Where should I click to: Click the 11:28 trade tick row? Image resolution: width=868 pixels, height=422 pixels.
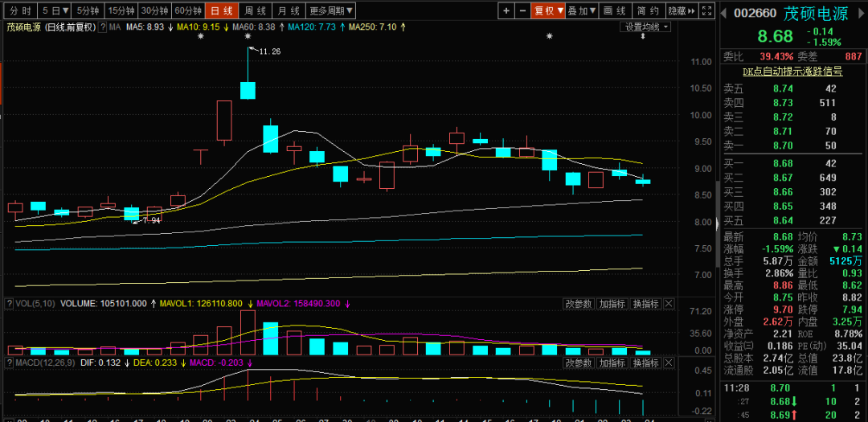(x=792, y=388)
